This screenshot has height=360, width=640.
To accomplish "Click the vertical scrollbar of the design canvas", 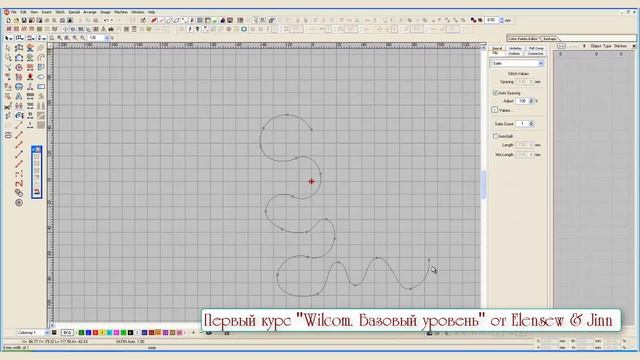I will click(484, 185).
